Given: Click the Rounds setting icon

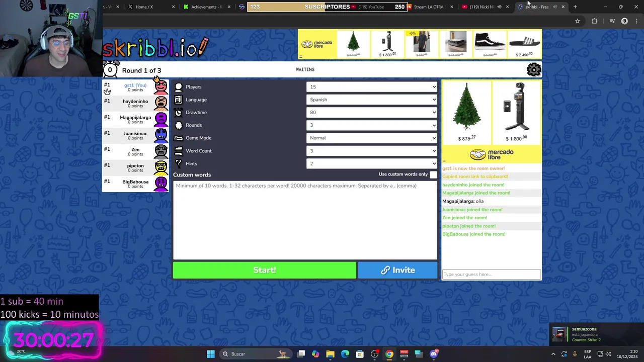Looking at the screenshot, I should 178,125.
